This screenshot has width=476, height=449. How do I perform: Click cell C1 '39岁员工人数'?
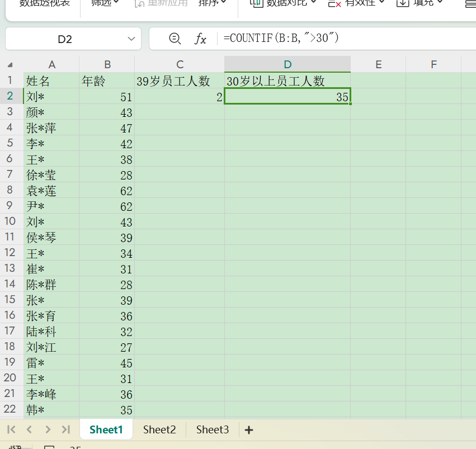[x=180, y=81]
